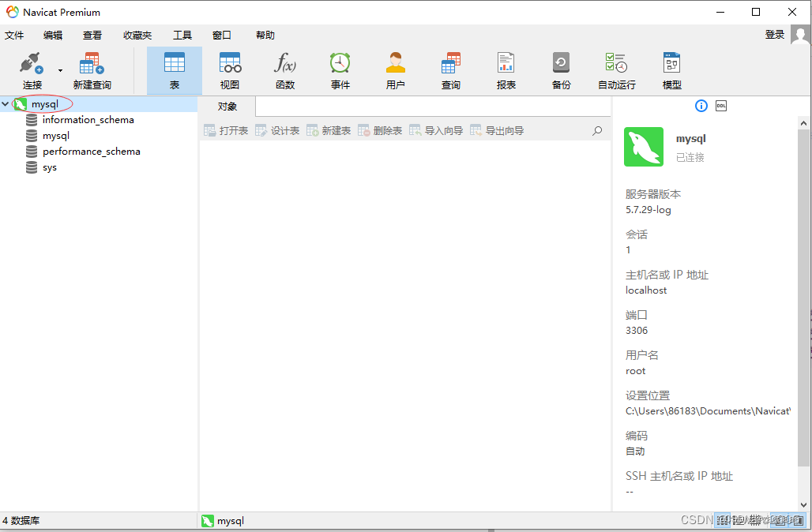This screenshot has height=532, width=812.
Task: Collapse the mysql connection tree node
Action: [6, 104]
